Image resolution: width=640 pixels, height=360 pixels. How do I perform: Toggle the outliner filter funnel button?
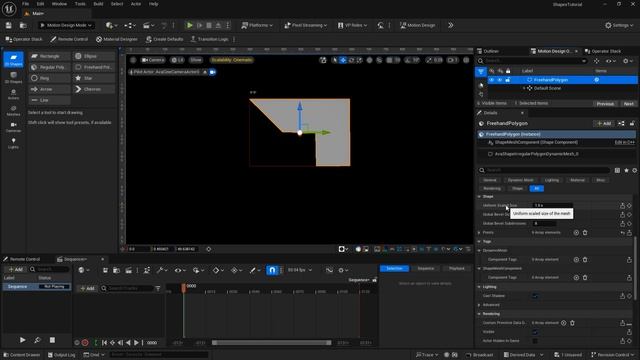point(481,72)
